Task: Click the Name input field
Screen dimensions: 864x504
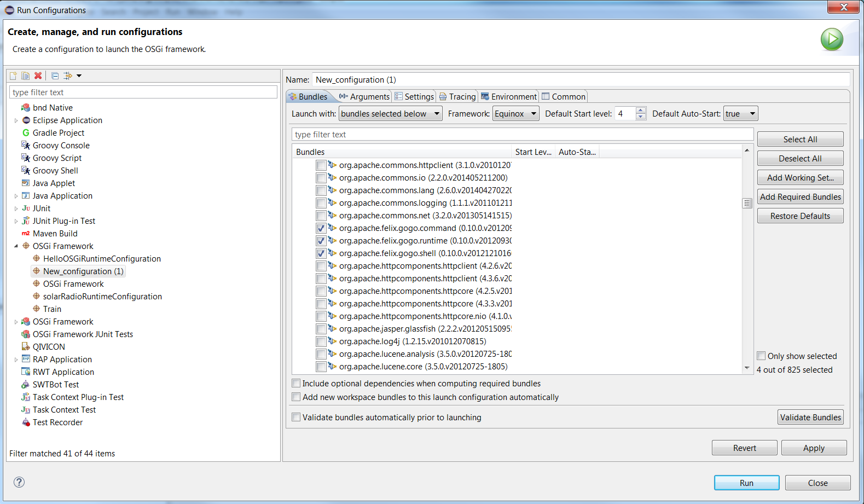Action: [x=580, y=80]
